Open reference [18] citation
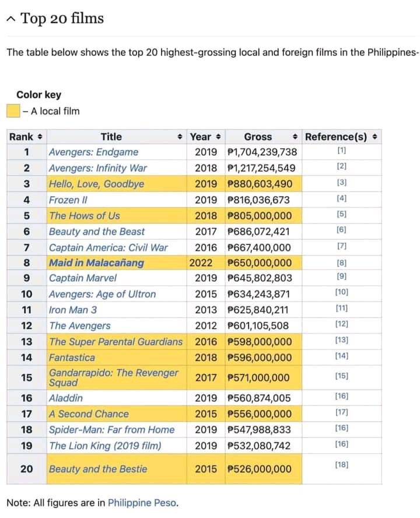The height and width of the screenshot is (518, 420). pyautogui.click(x=342, y=465)
